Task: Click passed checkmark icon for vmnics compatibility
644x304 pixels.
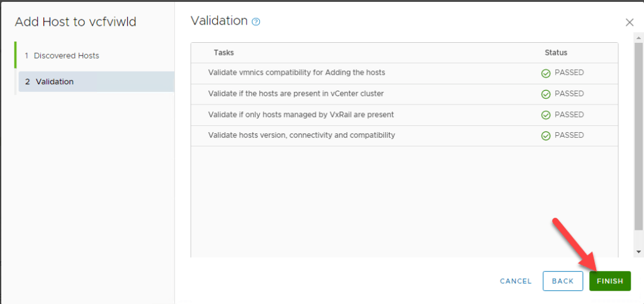Action: [x=546, y=73]
